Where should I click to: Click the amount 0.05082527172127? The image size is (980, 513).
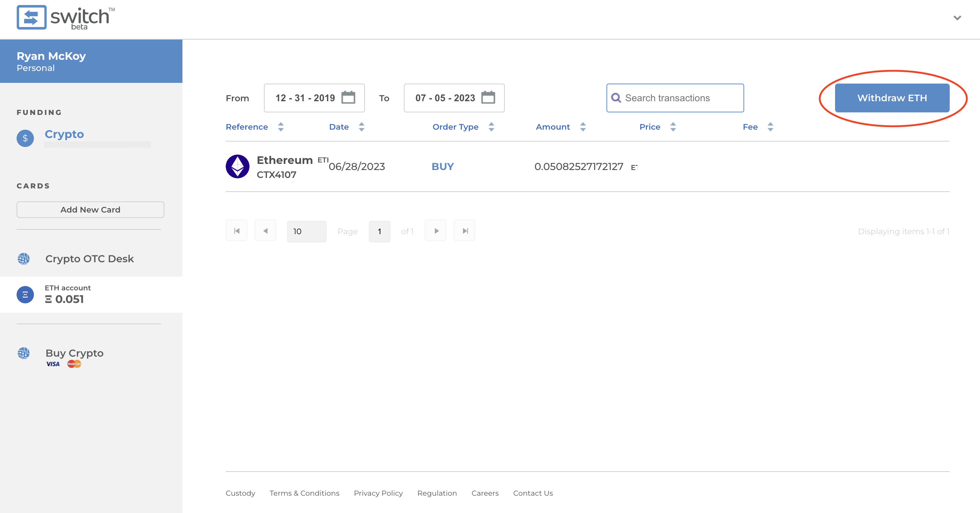[579, 166]
